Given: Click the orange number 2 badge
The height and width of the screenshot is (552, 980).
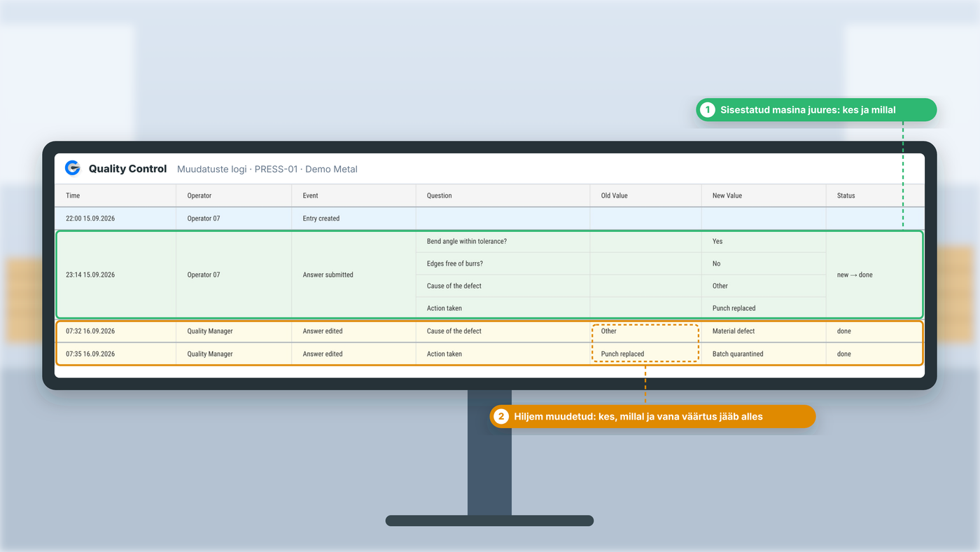Looking at the screenshot, I should coord(500,416).
